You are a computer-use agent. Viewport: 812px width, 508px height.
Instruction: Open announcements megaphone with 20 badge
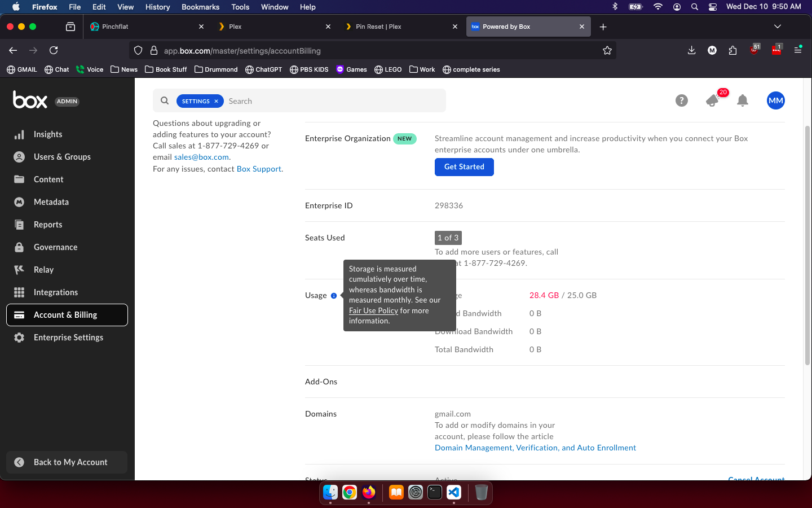(x=713, y=101)
